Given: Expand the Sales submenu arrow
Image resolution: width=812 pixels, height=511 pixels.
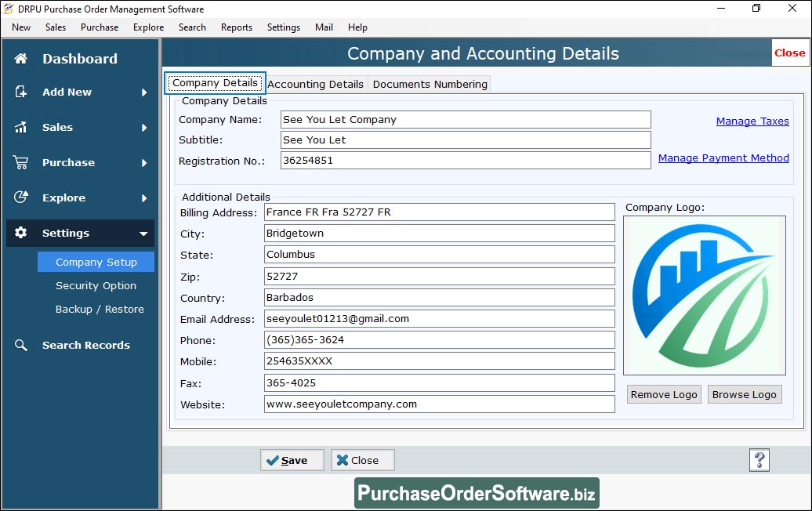Looking at the screenshot, I should click(x=144, y=128).
